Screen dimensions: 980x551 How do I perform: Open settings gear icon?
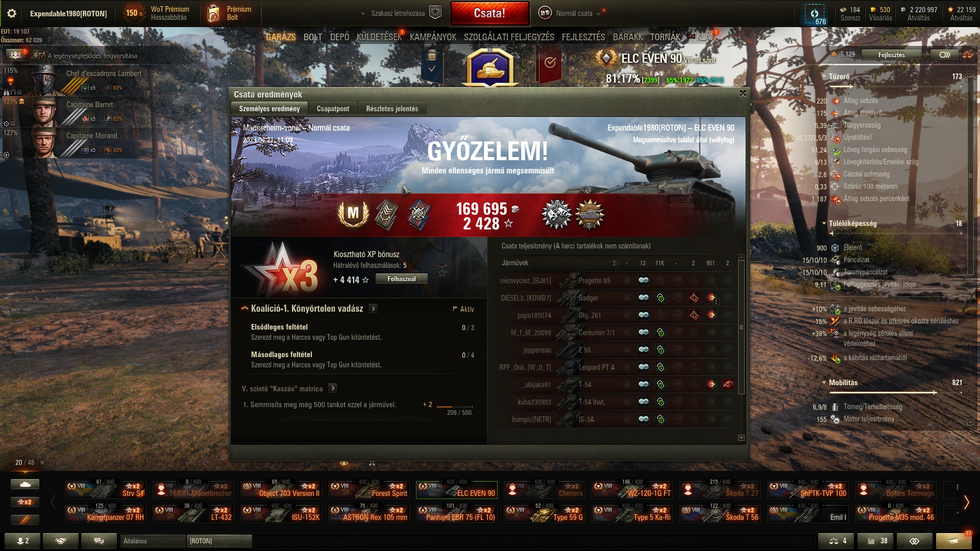(12, 14)
